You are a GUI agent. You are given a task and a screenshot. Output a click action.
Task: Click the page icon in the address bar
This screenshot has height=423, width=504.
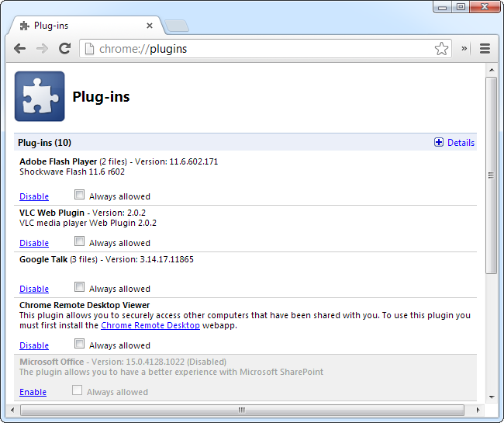pyautogui.click(x=89, y=49)
